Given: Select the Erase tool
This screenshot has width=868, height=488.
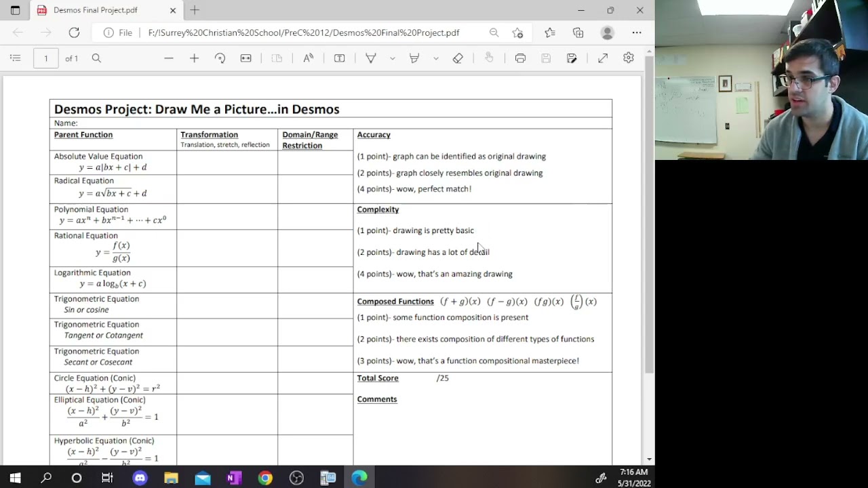Looking at the screenshot, I should tap(458, 58).
